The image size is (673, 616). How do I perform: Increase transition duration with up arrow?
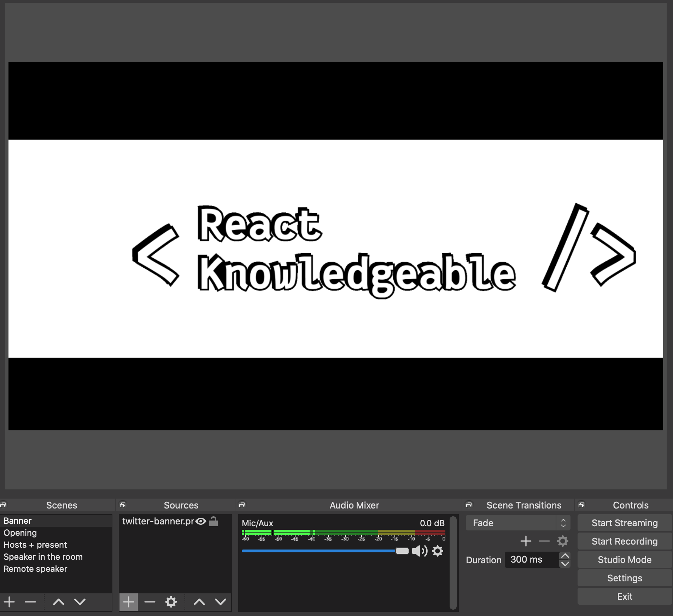pyautogui.click(x=565, y=556)
